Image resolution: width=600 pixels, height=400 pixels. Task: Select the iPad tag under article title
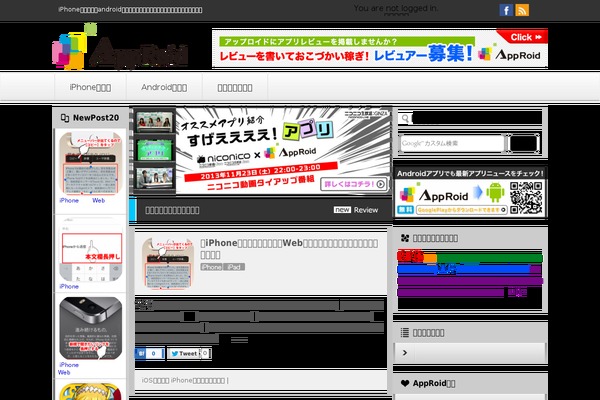pyautogui.click(x=234, y=267)
